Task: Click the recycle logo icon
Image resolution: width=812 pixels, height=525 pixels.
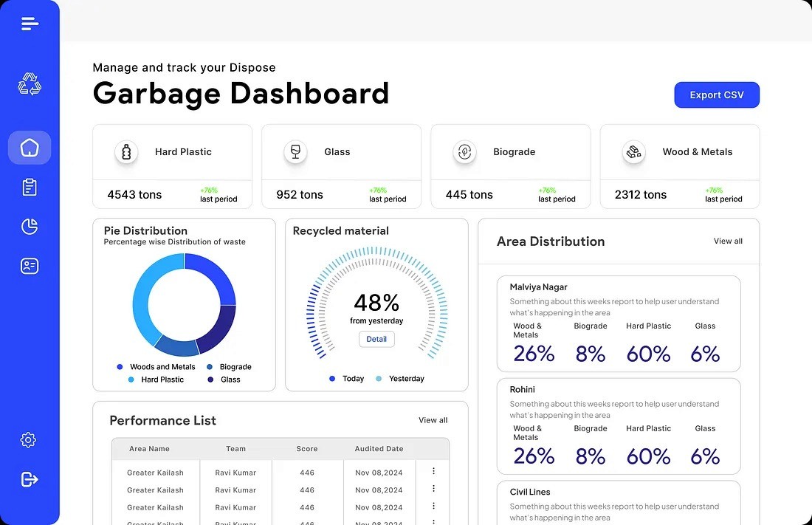Action: [30, 84]
